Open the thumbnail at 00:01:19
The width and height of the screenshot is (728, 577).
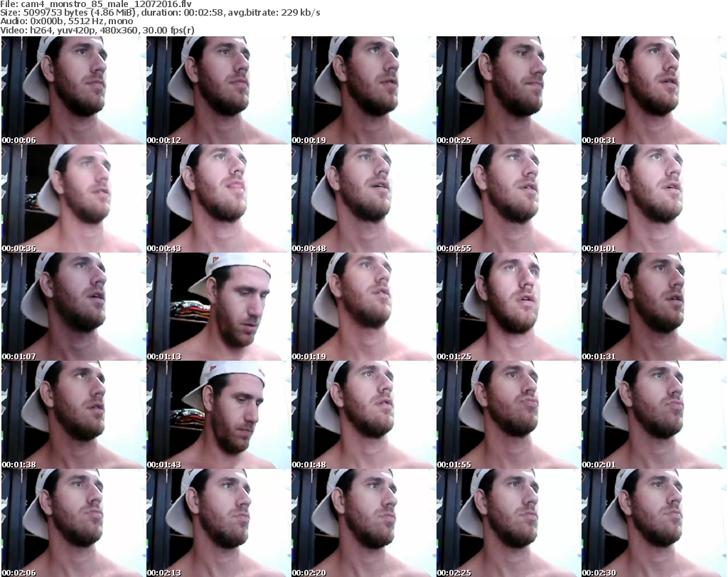click(363, 307)
